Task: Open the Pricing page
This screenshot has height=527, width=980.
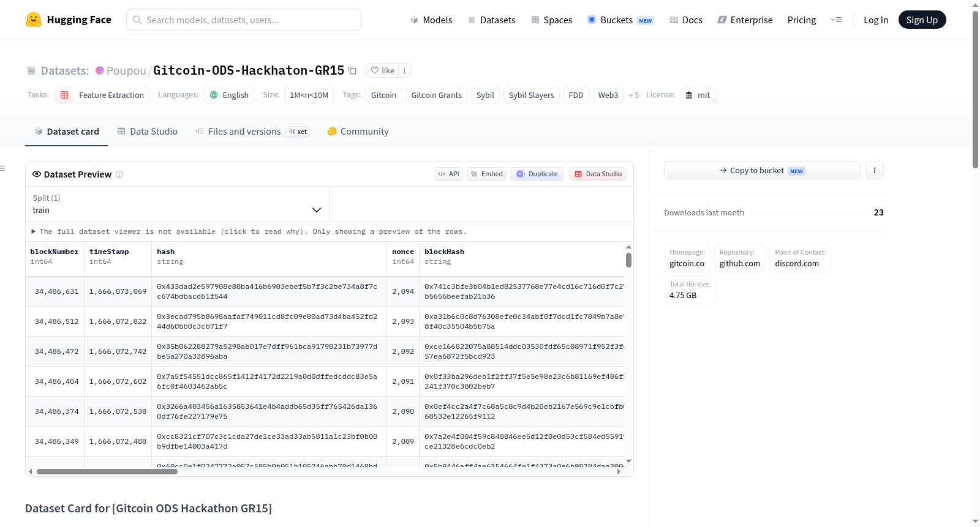Action: pos(802,20)
